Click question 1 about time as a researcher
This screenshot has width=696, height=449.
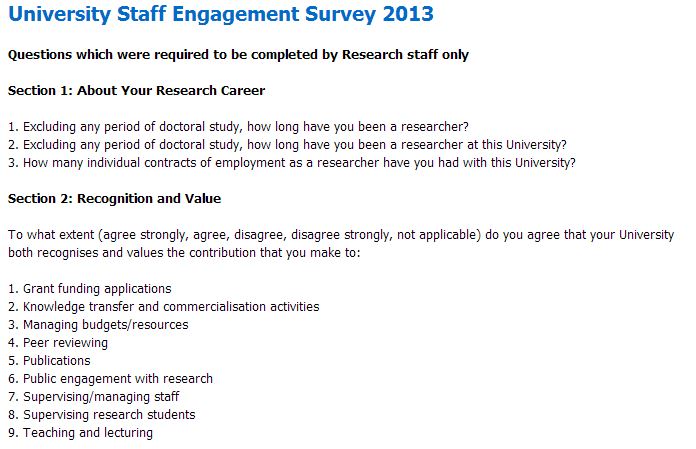tap(238, 127)
